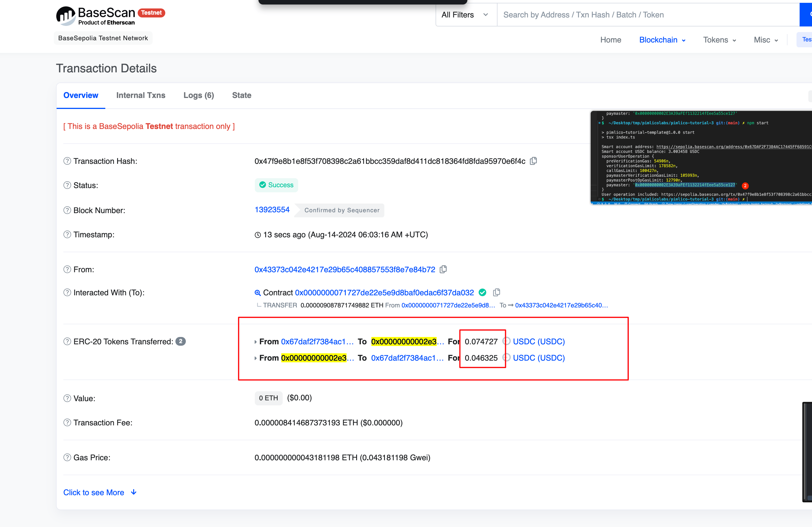Expand Click to see More
The width and height of the screenshot is (812, 527).
click(100, 492)
